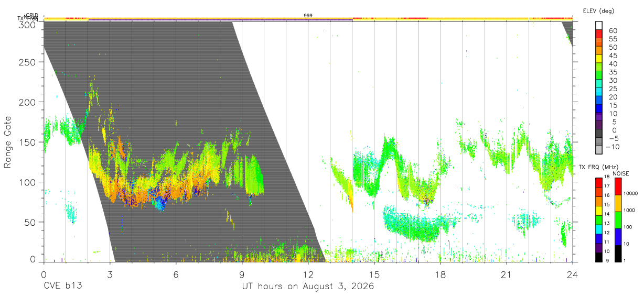Image resolution: width=644 pixels, height=297 pixels.
Task: Click the "60" label on the ELEV scale
Action: (613, 30)
